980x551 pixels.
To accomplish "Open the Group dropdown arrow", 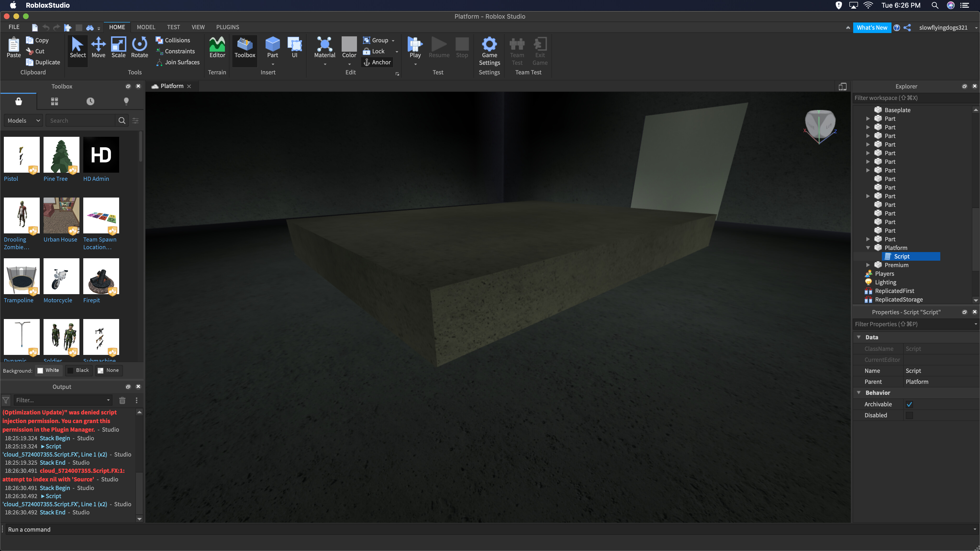I will tap(393, 40).
